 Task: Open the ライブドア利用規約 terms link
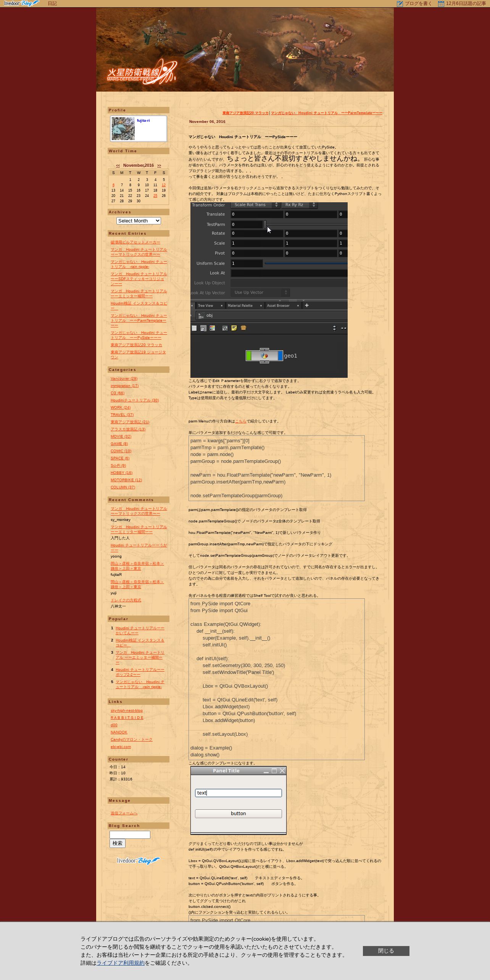coord(121,963)
